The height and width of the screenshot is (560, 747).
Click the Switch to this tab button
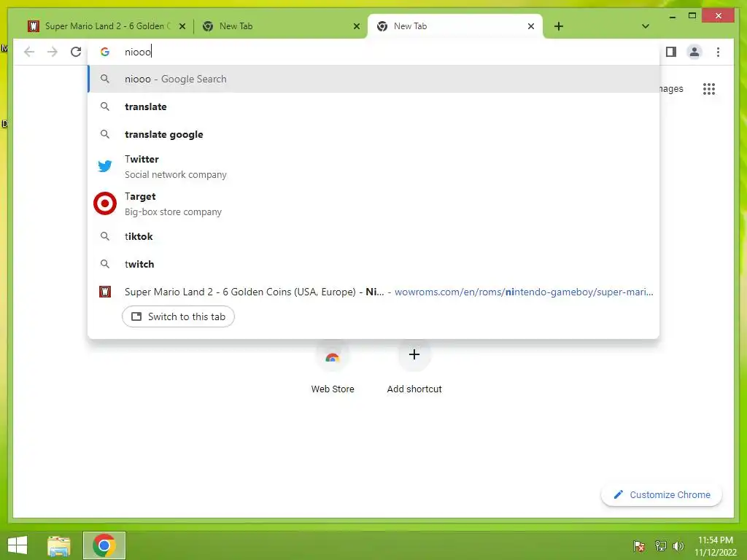(x=178, y=316)
